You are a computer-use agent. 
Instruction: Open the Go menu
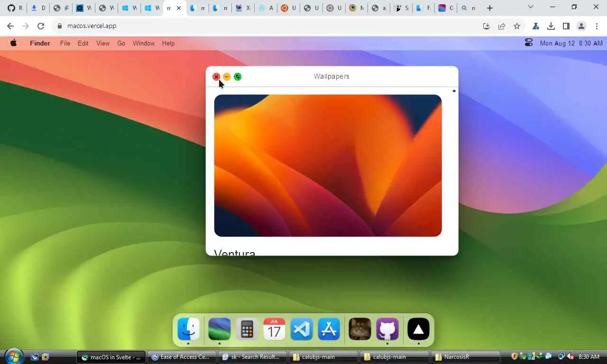121,43
